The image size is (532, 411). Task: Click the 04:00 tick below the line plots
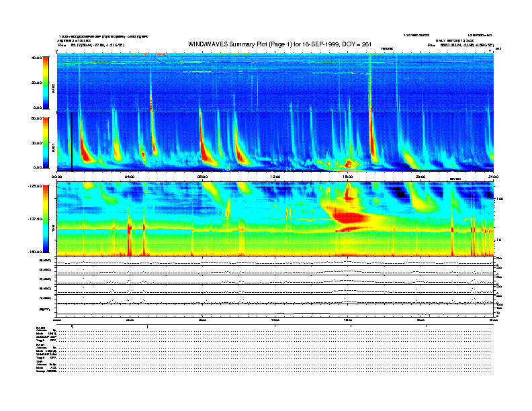point(130,320)
